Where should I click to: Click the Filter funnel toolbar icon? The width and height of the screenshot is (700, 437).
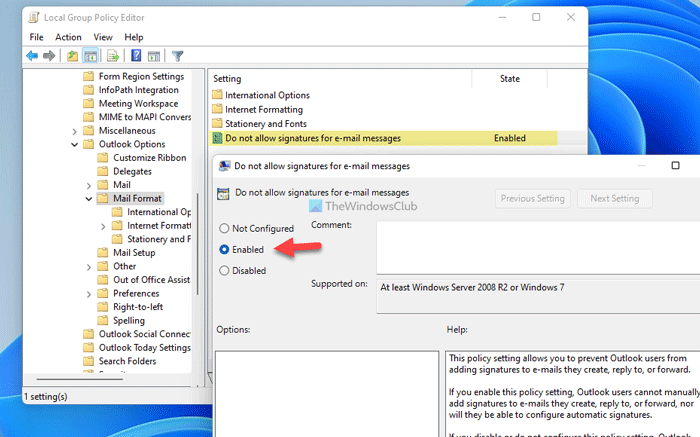click(178, 56)
